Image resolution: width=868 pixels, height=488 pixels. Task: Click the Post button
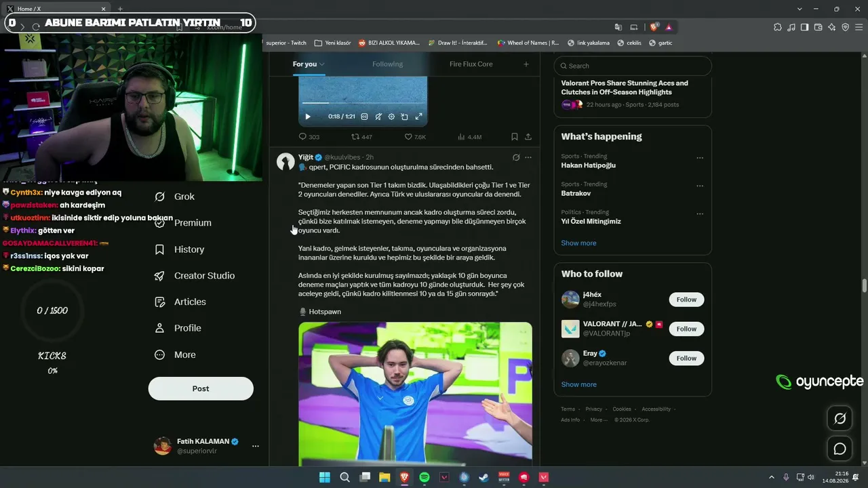pos(201,388)
